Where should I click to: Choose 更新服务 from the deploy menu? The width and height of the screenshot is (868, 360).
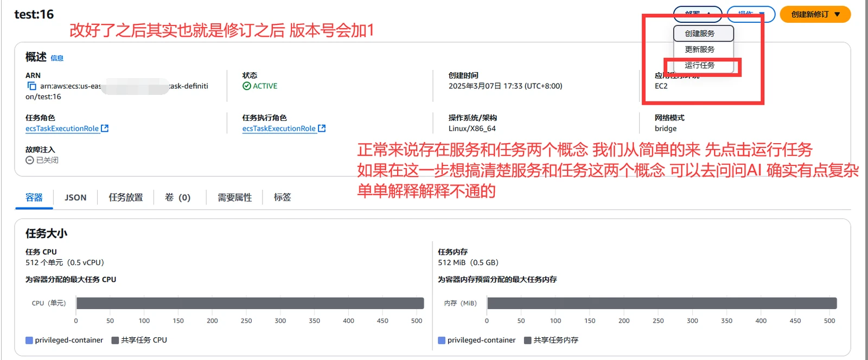[704, 49]
